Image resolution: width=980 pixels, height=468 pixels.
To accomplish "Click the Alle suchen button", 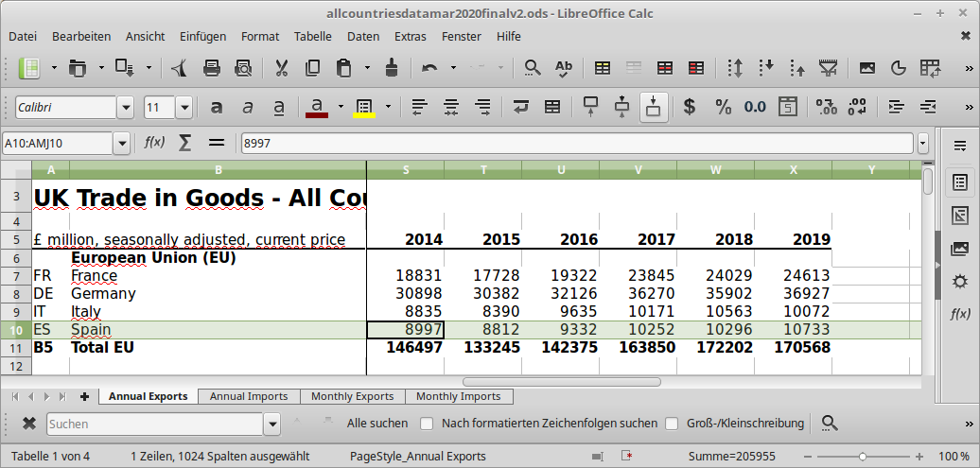I will point(377,424).
